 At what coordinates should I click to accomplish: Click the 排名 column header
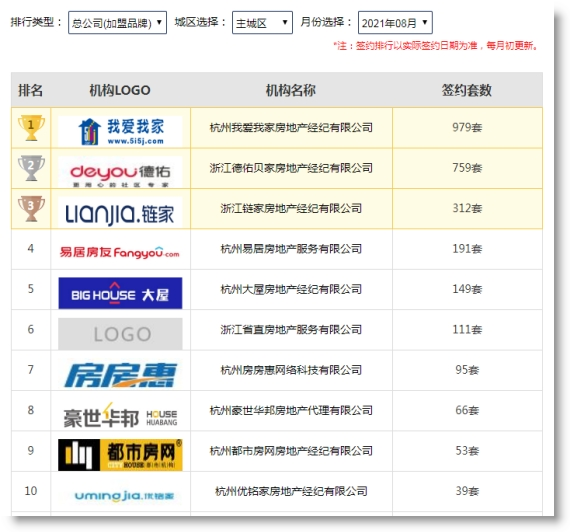[x=31, y=90]
